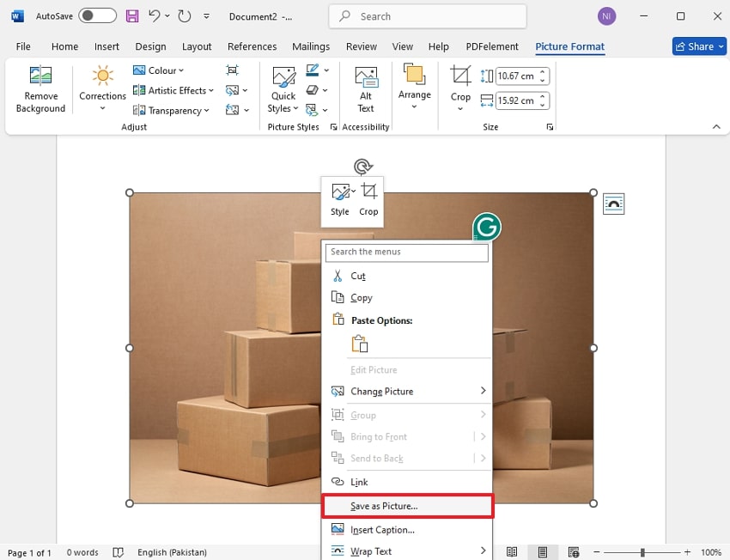The height and width of the screenshot is (560, 730).
Task: Open Customize Quick Access Toolbar dropdown
Action: [x=206, y=16]
